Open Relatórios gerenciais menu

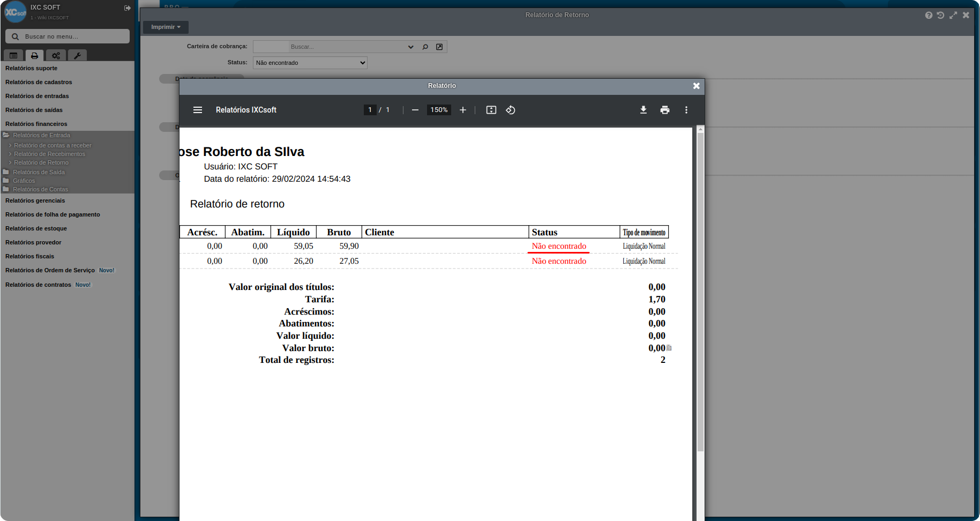click(35, 200)
